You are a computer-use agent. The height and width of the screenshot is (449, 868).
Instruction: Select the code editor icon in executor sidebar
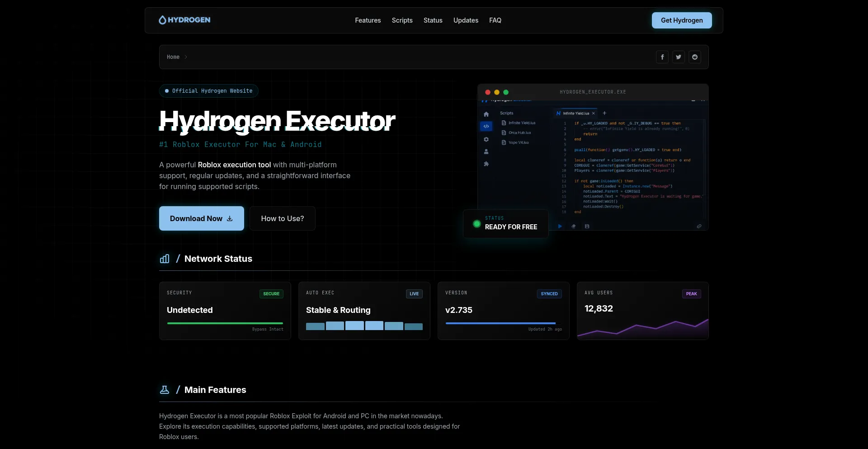(x=486, y=126)
